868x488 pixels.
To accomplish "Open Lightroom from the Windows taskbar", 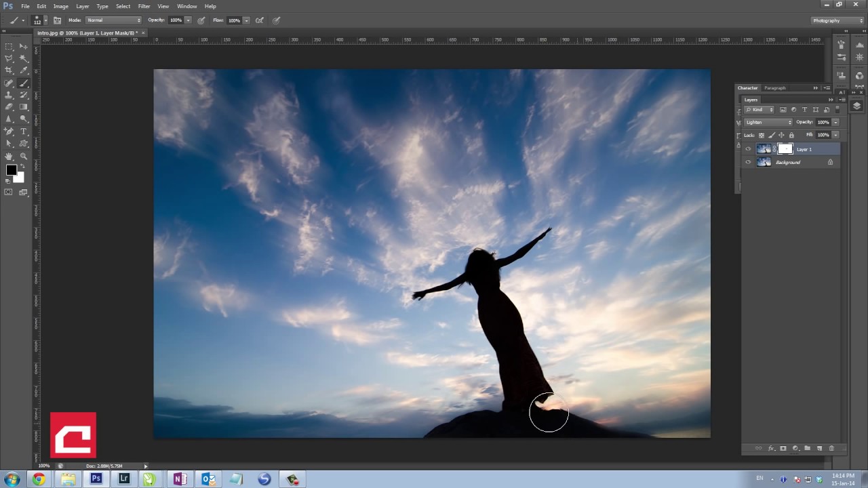I will pyautogui.click(x=124, y=479).
